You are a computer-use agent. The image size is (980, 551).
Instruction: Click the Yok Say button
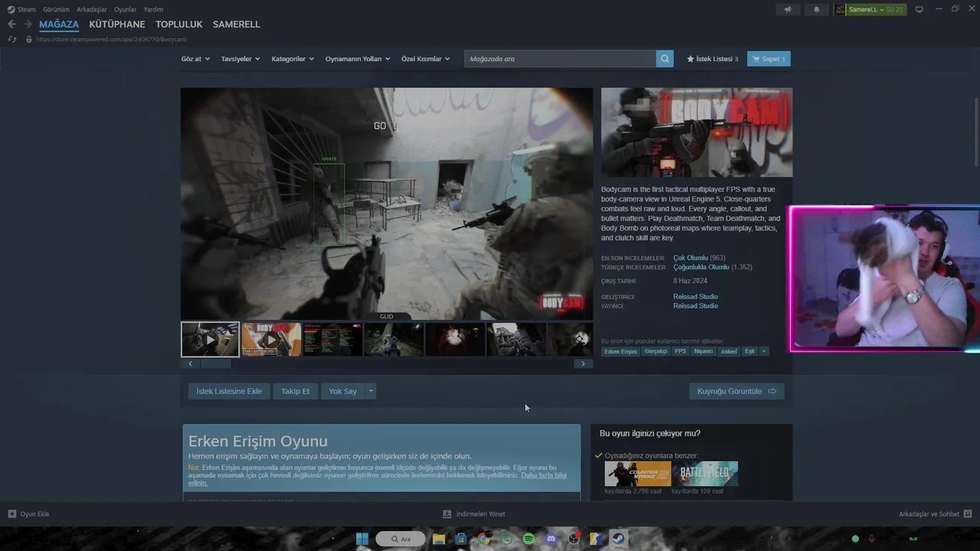(x=343, y=391)
